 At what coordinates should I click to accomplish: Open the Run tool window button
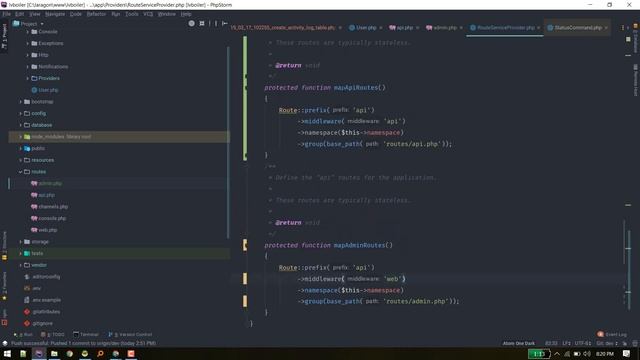23,334
